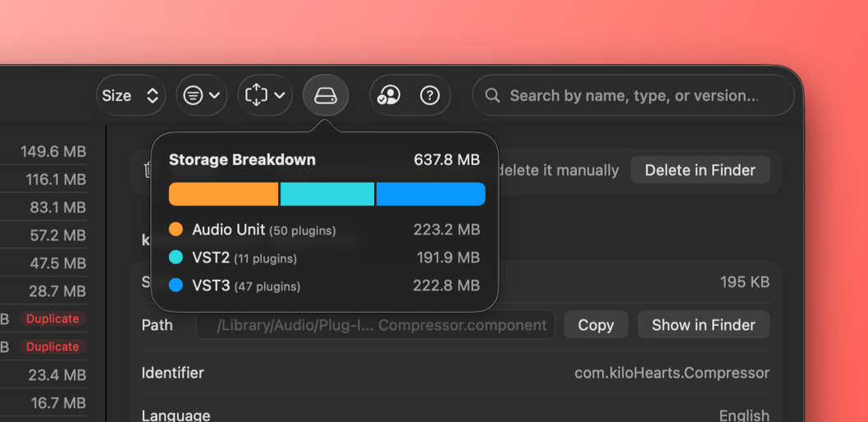This screenshot has height=422, width=868.
Task: Click the Compressor.component path field
Action: point(376,325)
